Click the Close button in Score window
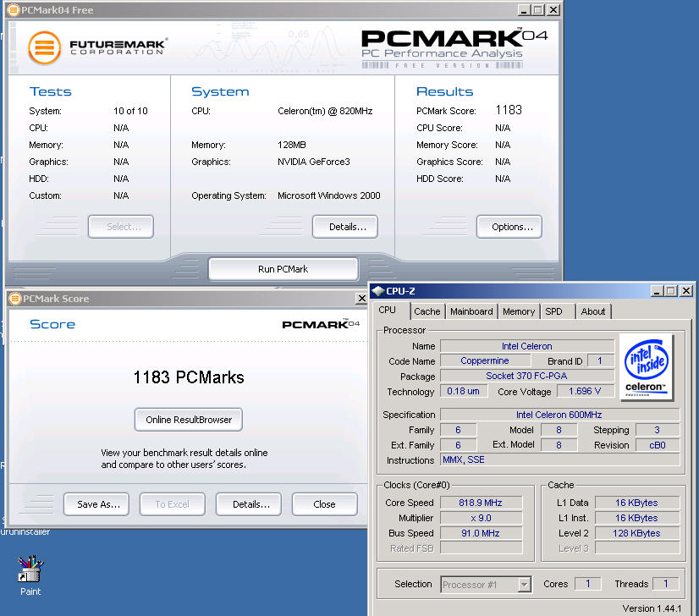The height and width of the screenshot is (616, 699). point(325,504)
